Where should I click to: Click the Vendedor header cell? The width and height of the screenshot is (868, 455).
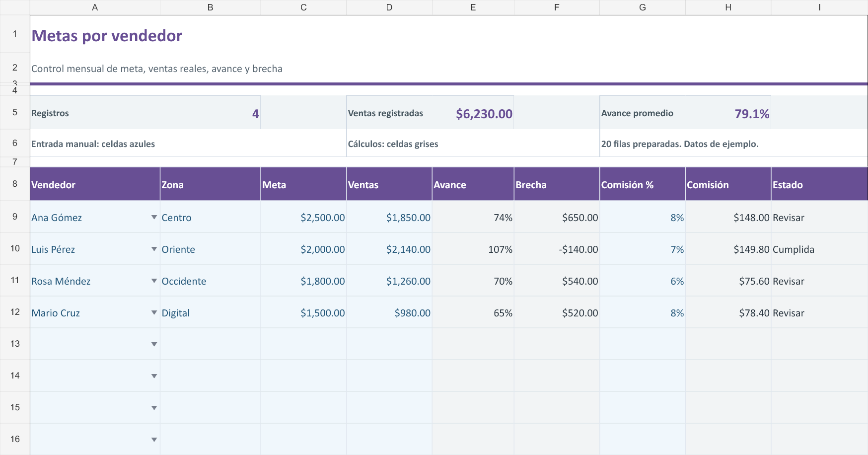95,184
